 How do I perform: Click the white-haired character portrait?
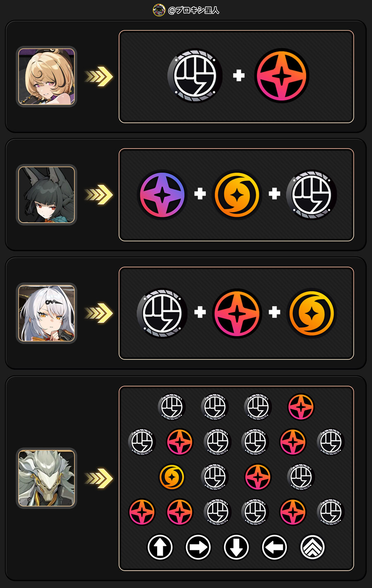point(47,313)
